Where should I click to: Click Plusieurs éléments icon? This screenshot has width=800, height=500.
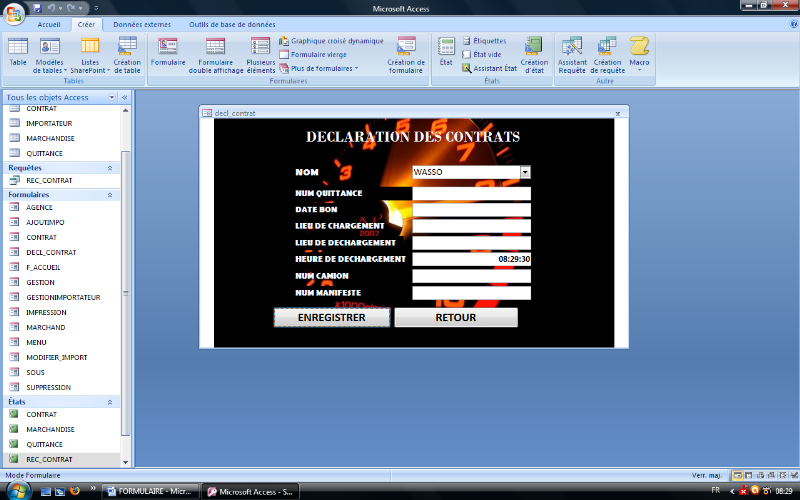click(261, 56)
